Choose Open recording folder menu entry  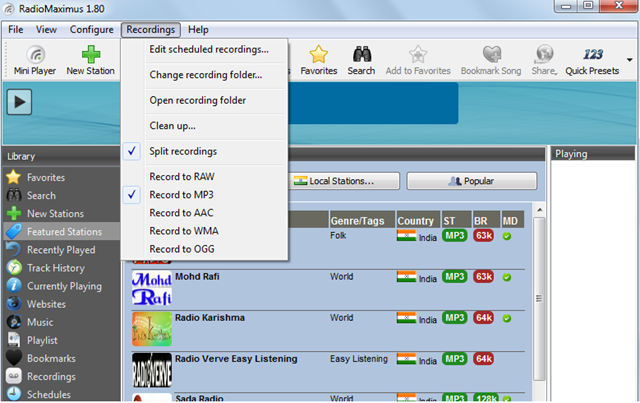click(x=204, y=100)
